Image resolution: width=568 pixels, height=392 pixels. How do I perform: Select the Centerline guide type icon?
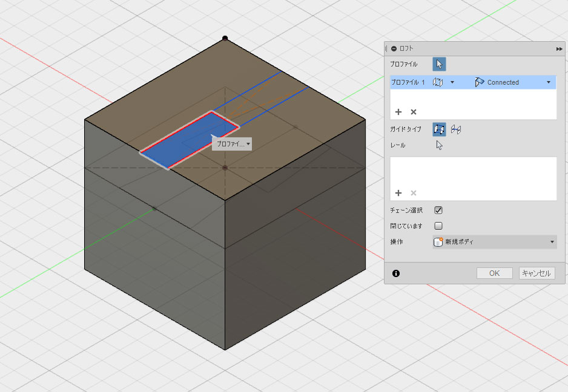[x=456, y=129]
